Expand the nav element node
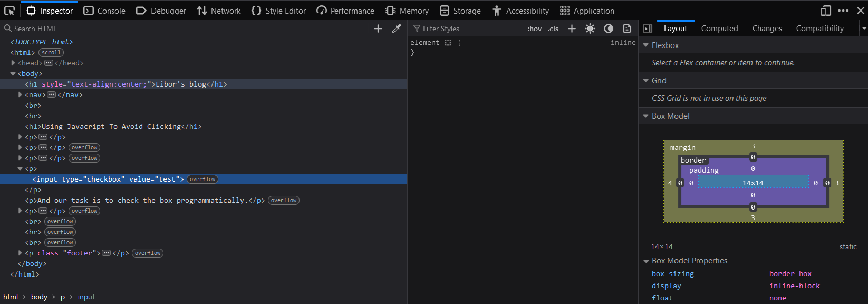Viewport: 868px width, 304px height. [x=20, y=95]
